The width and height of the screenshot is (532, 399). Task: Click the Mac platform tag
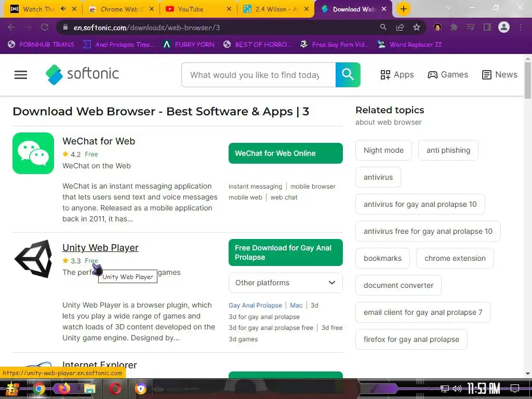296,305
